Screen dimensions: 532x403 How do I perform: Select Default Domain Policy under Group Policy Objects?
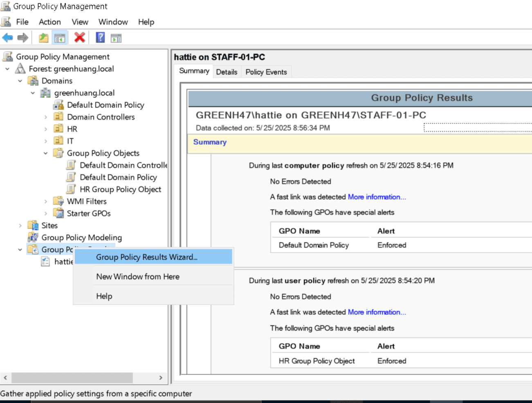[x=118, y=177]
